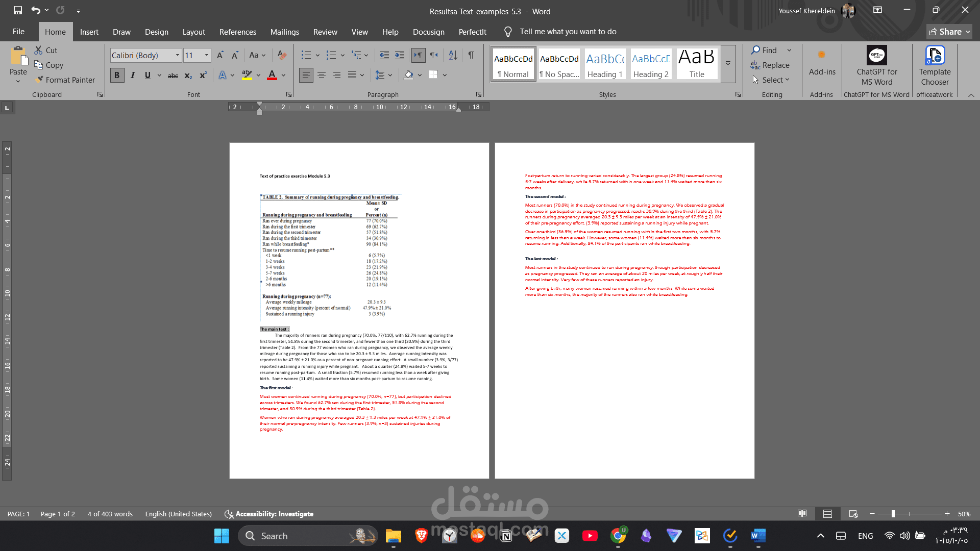This screenshot has width=980, height=551.
Task: Switch to Print Layout view in status bar
Action: (827, 514)
